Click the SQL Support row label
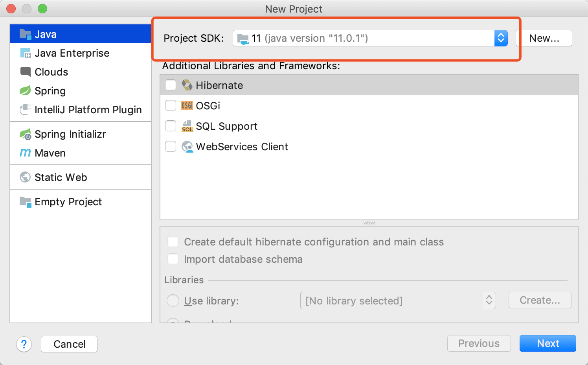The image size is (588, 365). (226, 126)
